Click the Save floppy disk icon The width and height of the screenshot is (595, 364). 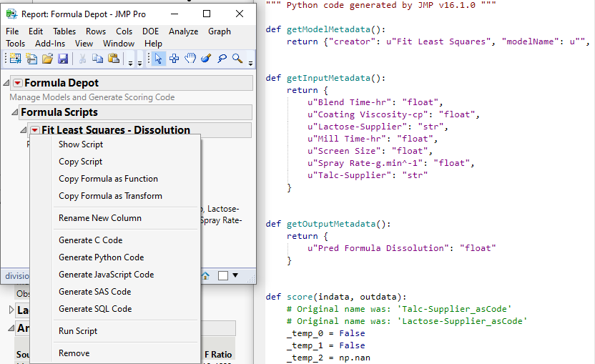click(x=63, y=59)
